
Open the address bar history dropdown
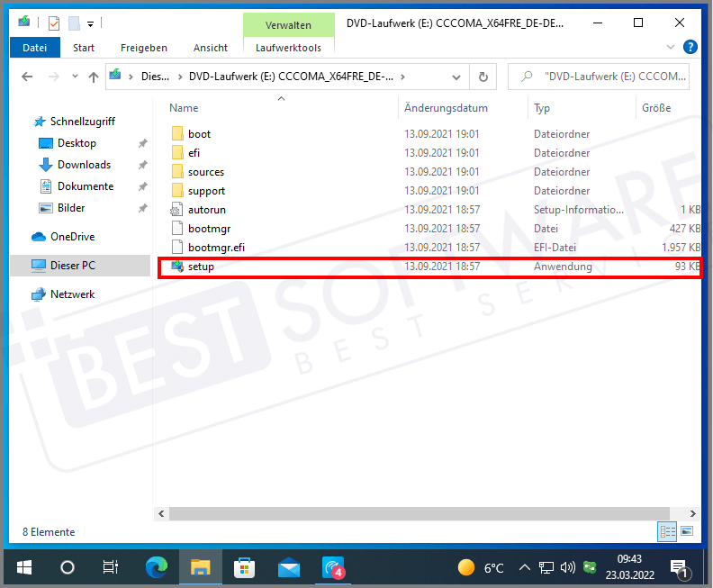click(x=456, y=77)
